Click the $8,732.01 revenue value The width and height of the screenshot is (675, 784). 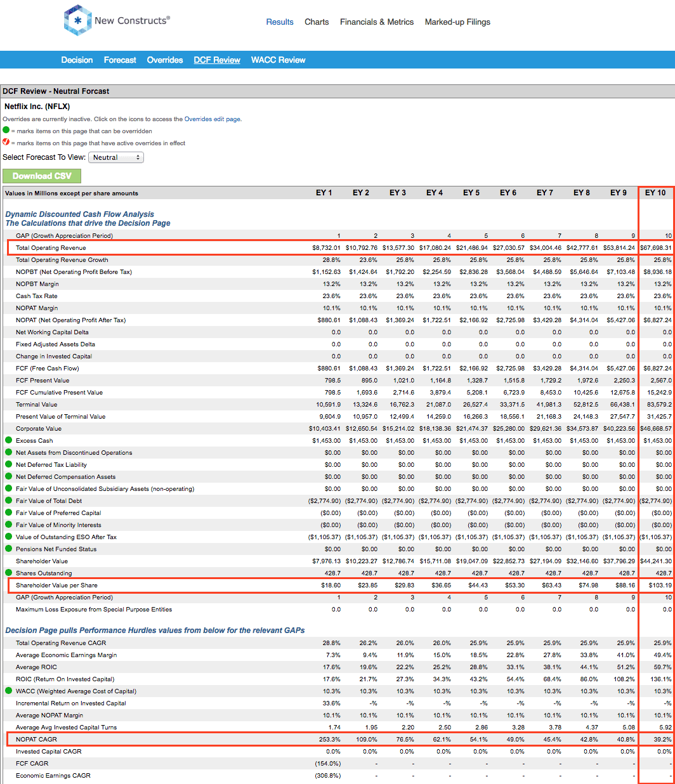click(326, 247)
